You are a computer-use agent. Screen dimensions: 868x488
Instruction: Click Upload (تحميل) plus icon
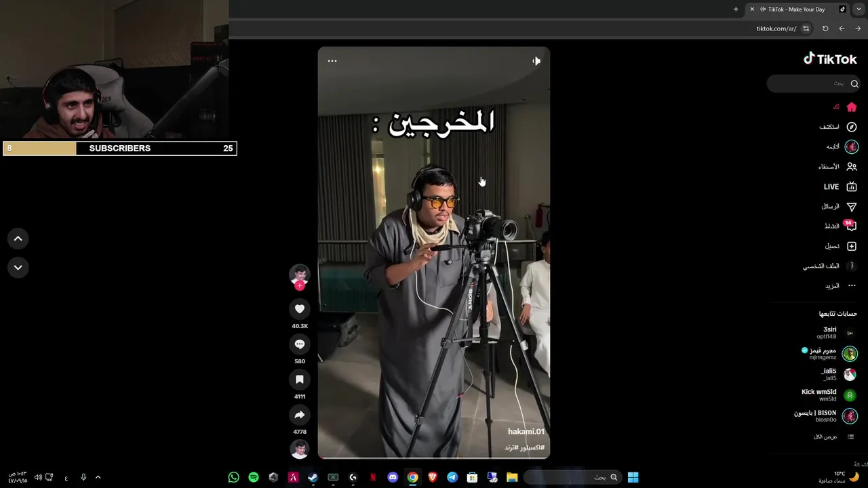pos(852,246)
